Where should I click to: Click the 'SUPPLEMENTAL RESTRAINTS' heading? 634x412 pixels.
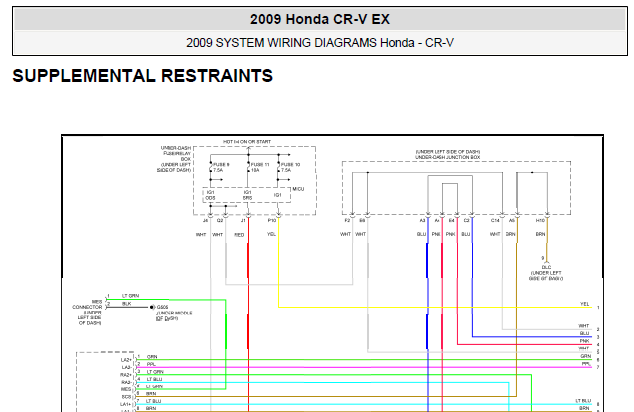(143, 76)
